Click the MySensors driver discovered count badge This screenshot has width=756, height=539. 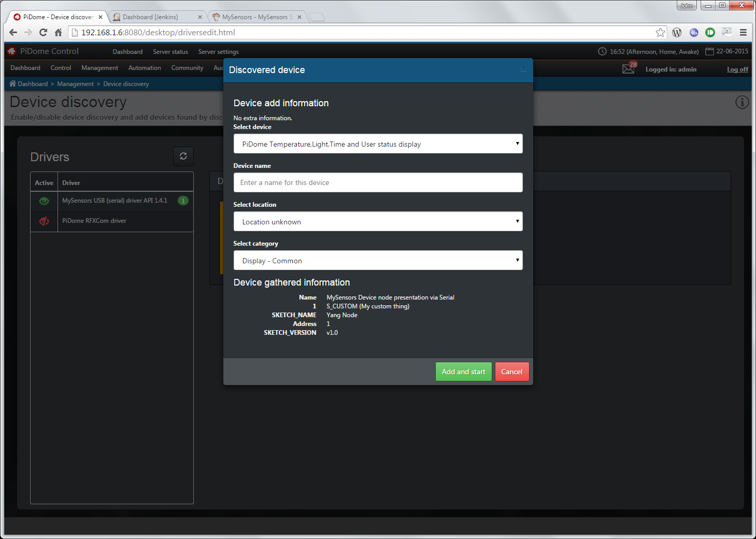pos(183,201)
